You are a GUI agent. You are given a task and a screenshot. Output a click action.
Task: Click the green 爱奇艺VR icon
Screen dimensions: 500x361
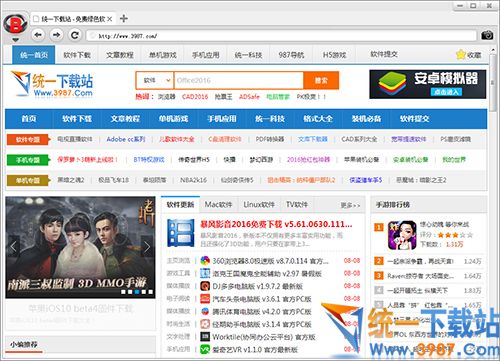point(205,349)
